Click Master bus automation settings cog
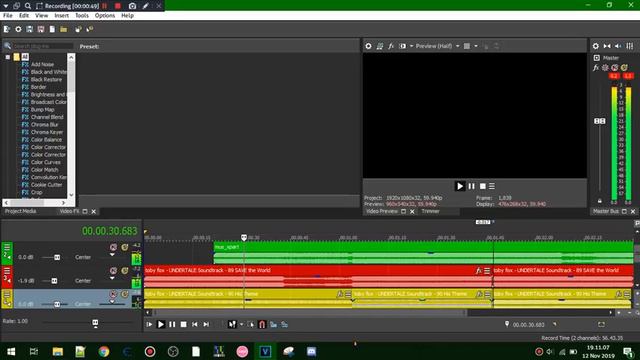Image resolution: width=640 pixels, height=360 pixels. (605, 68)
